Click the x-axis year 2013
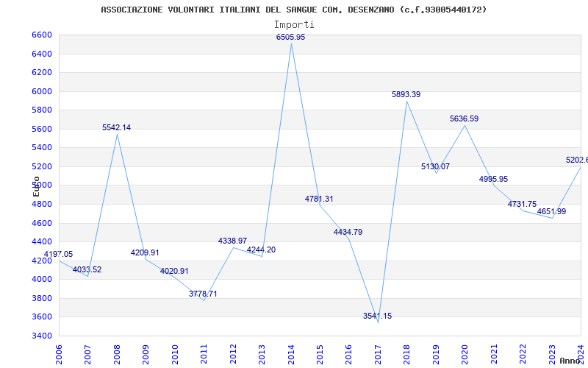 tap(262, 355)
